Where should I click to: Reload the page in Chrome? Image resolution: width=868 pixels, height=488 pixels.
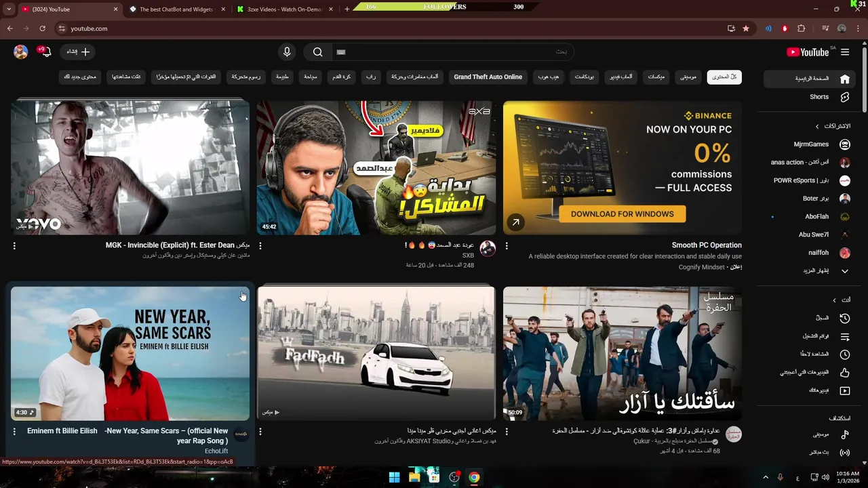[x=42, y=28]
